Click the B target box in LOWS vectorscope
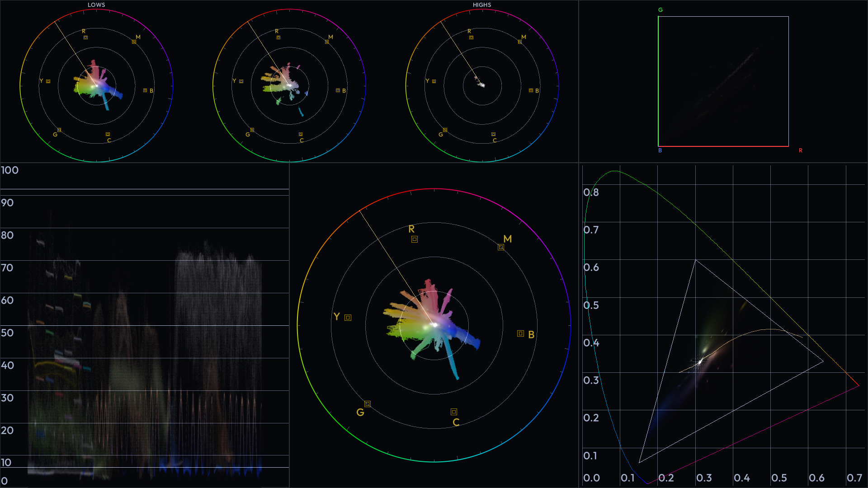Screen dimensions: 868x488 (x=145, y=90)
